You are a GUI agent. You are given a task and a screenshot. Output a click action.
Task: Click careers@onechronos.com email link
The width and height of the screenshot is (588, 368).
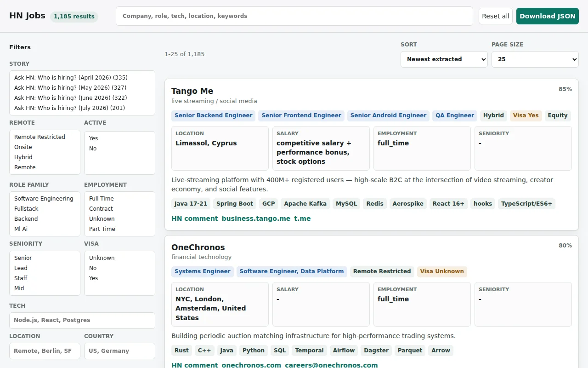[331, 365]
